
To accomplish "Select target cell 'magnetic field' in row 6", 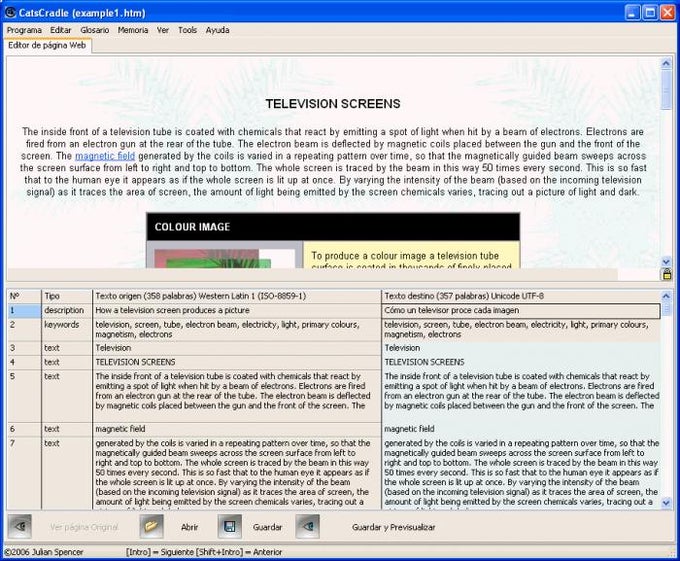I will pos(521,429).
